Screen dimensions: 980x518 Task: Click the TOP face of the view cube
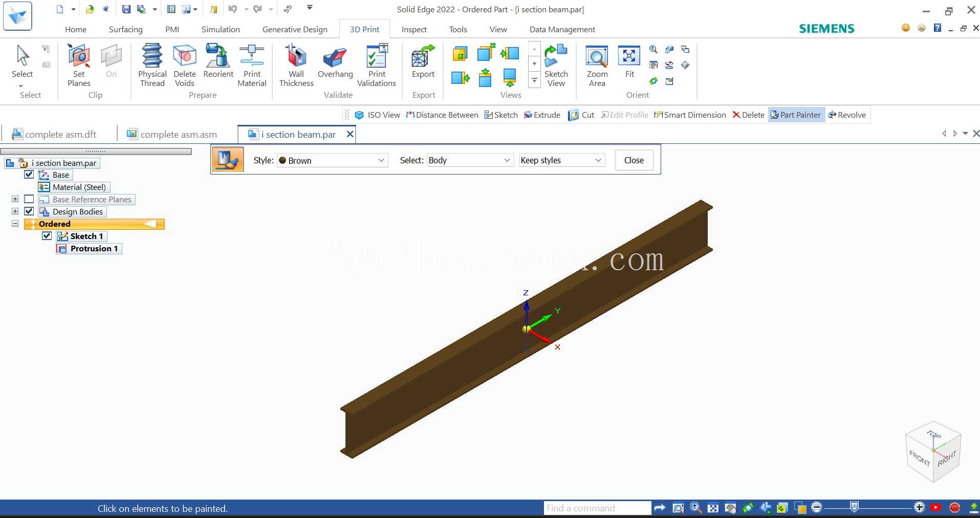click(934, 435)
